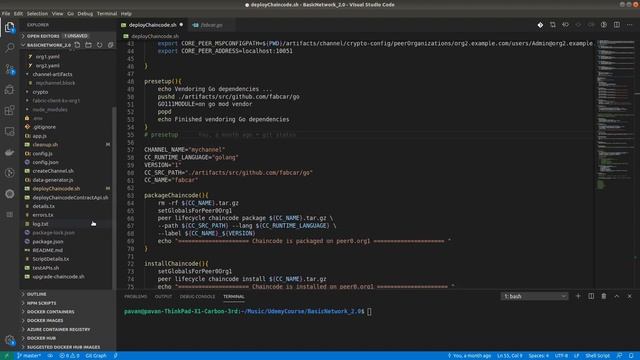Expand the Azure Container Registry section
The width and height of the screenshot is (640, 360).
(68, 329)
